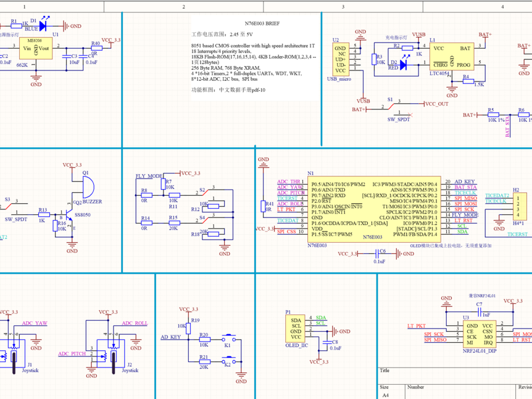Select the J1 joystick symbol

(x=12, y=355)
